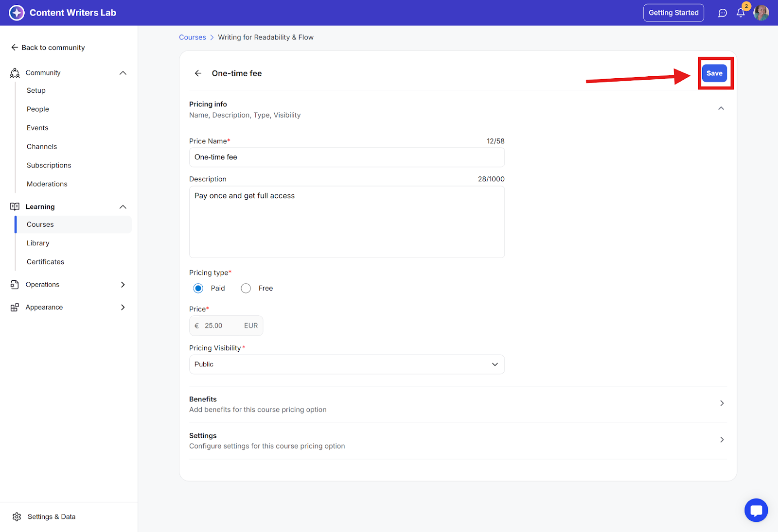This screenshot has width=778, height=532.
Task: Open the support chat widget bubble
Action: pyautogui.click(x=756, y=510)
